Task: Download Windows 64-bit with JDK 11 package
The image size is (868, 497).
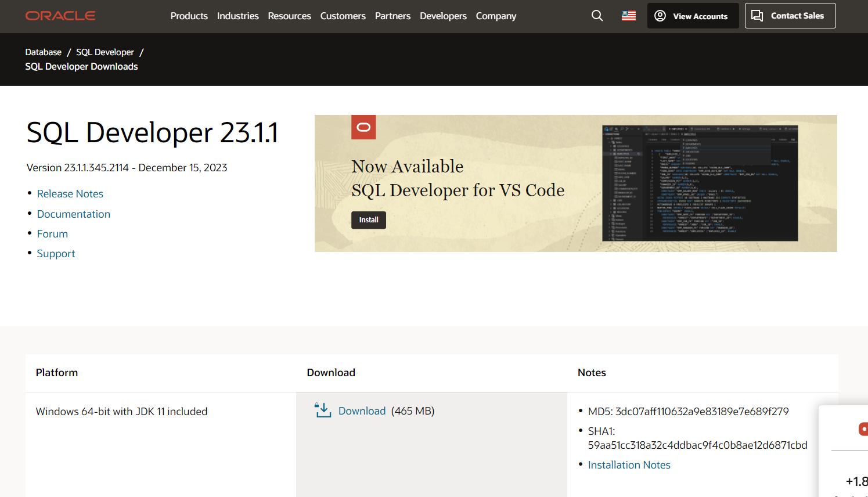Action: coord(362,411)
